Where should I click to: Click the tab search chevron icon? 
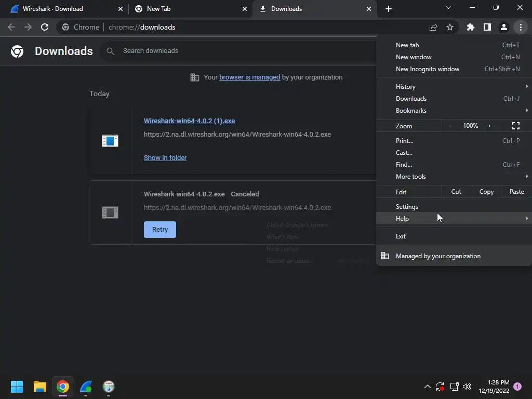(448, 7)
